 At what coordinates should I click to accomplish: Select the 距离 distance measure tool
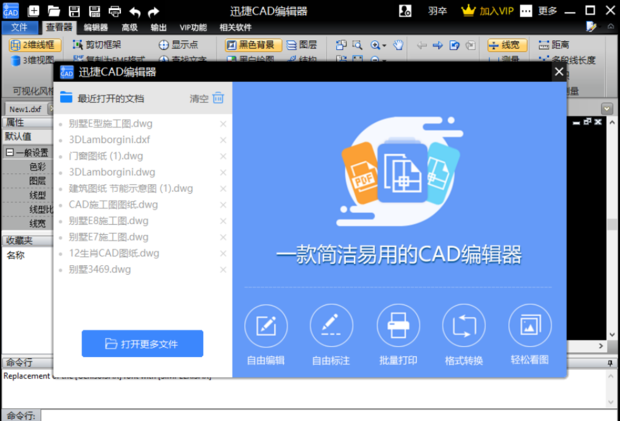(554, 45)
